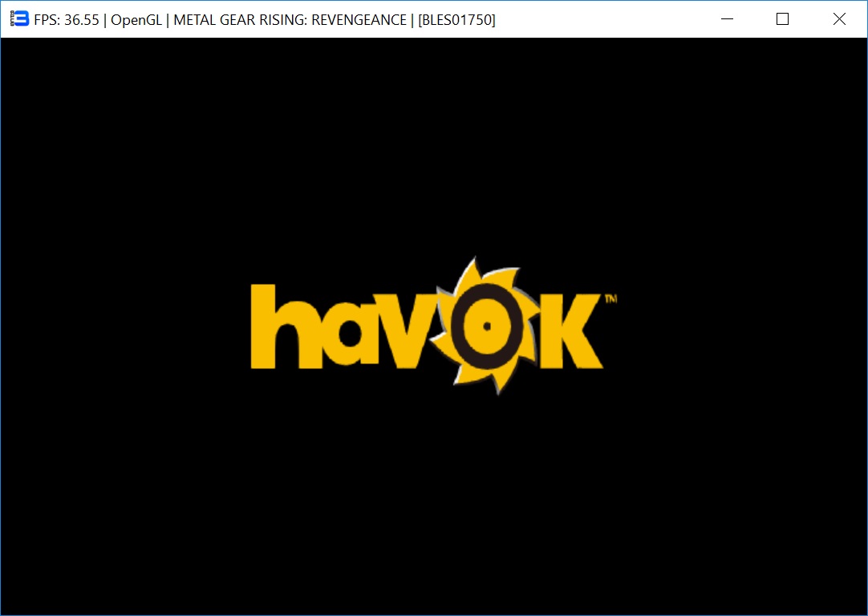
Task: Click the title text showing FPS: 36.55
Action: pyautogui.click(x=67, y=20)
